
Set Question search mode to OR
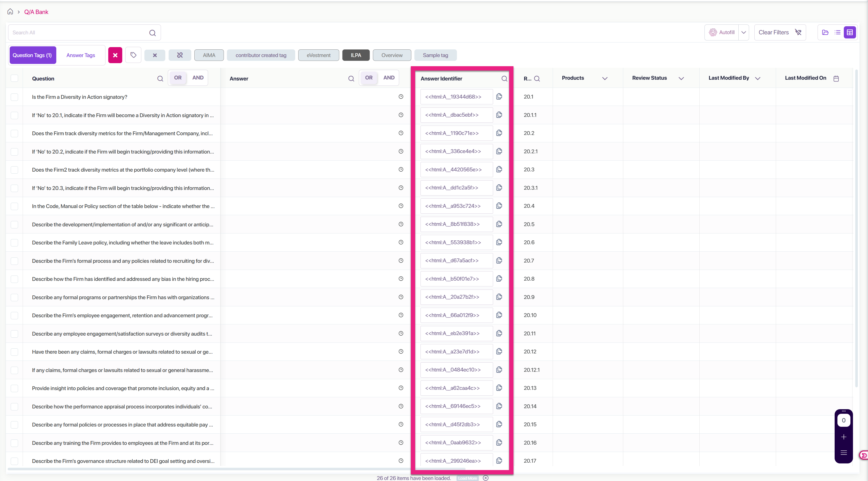click(178, 77)
